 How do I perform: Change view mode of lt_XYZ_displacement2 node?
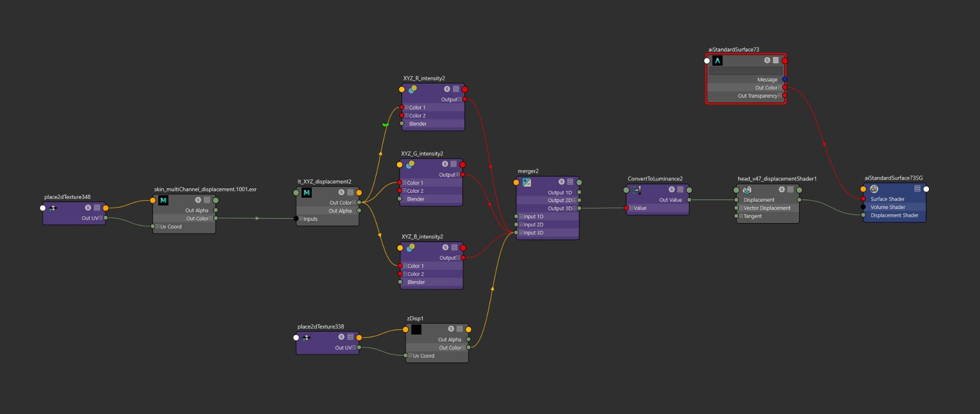tap(350, 192)
